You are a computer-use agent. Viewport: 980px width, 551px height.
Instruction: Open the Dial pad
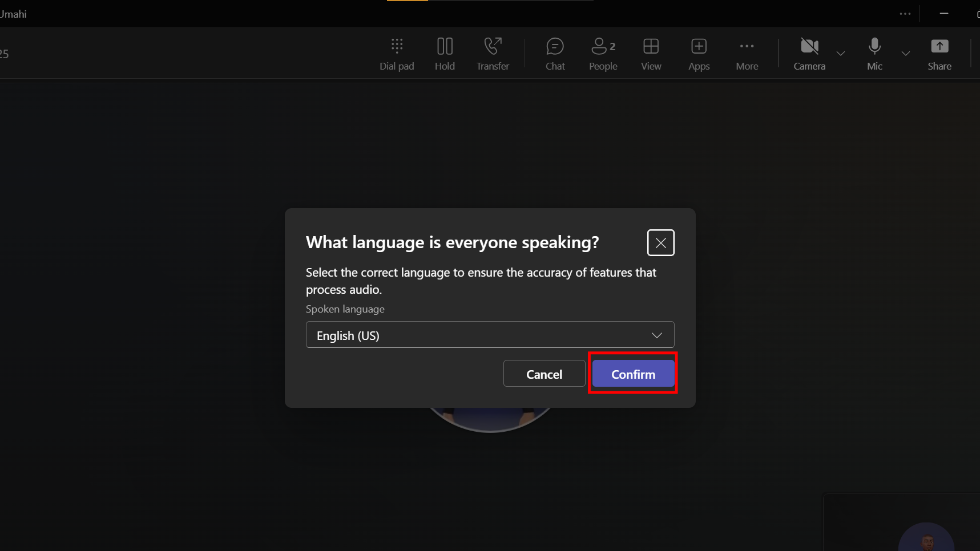(x=397, y=54)
